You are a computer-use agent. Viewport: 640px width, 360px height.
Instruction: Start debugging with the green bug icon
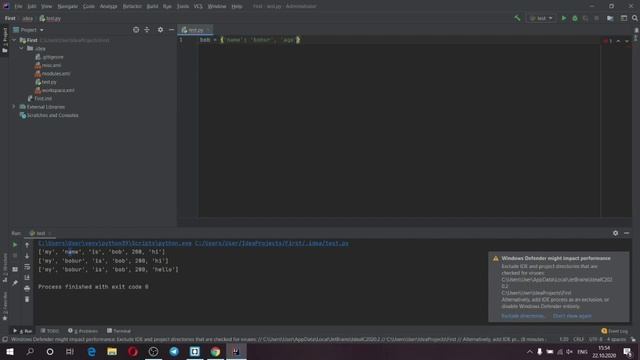(x=575, y=18)
